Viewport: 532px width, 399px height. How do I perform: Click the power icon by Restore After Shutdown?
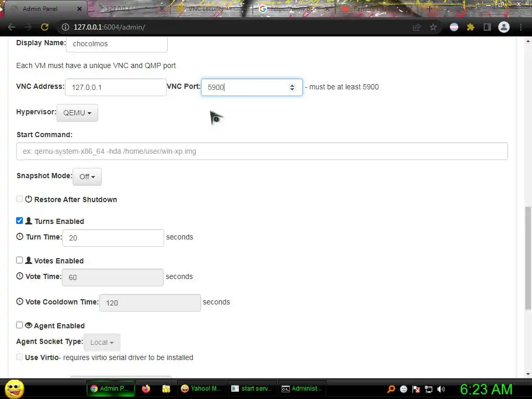29,199
